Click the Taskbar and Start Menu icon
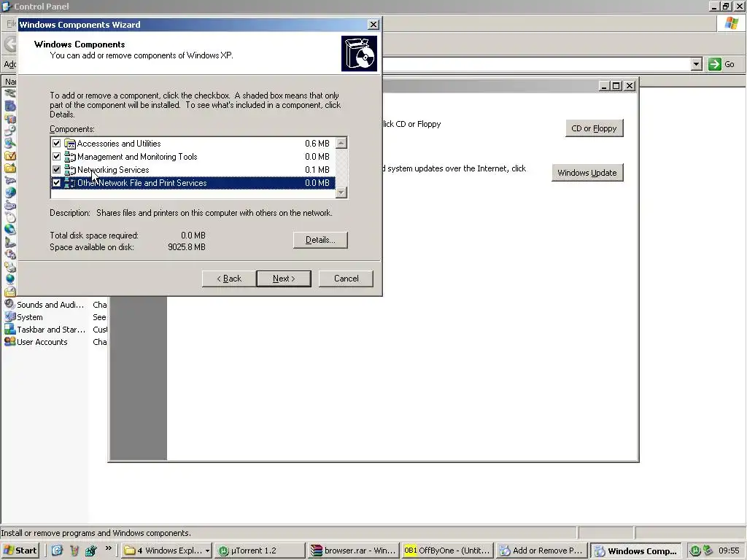Viewport: 747px width, 560px height. pos(10,329)
